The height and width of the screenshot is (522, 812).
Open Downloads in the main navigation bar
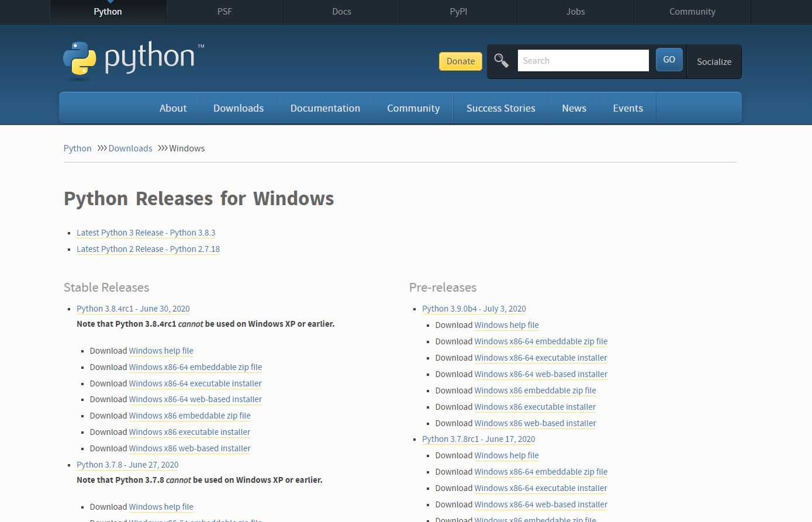coord(239,108)
